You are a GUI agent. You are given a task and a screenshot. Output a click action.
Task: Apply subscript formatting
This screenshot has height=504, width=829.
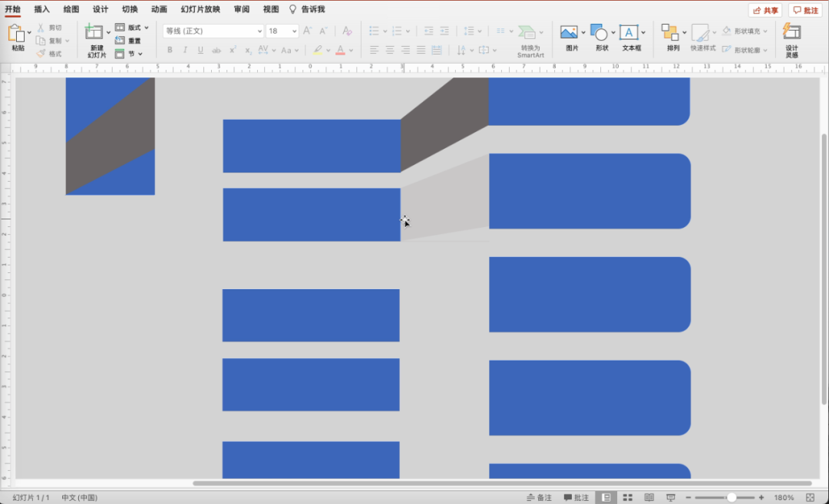coord(248,50)
